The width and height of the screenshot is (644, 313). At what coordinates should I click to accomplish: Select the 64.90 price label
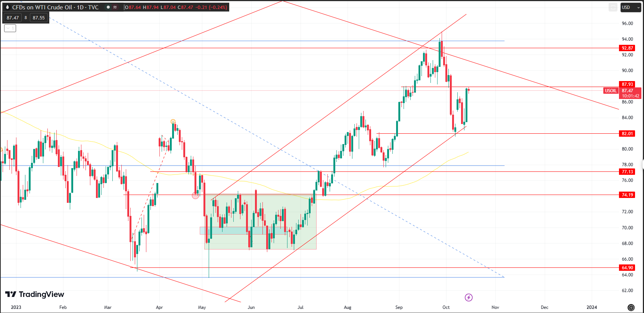627,267
